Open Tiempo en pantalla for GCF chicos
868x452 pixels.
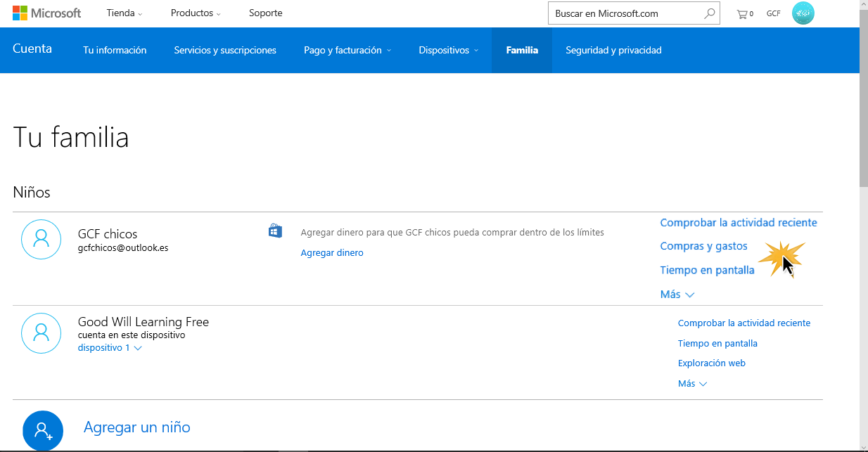[x=707, y=270]
